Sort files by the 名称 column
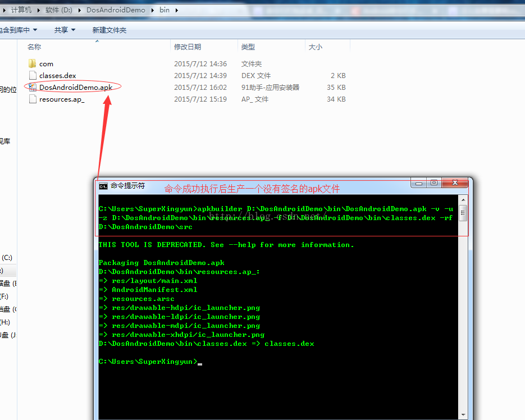The image size is (525, 420). coord(34,47)
